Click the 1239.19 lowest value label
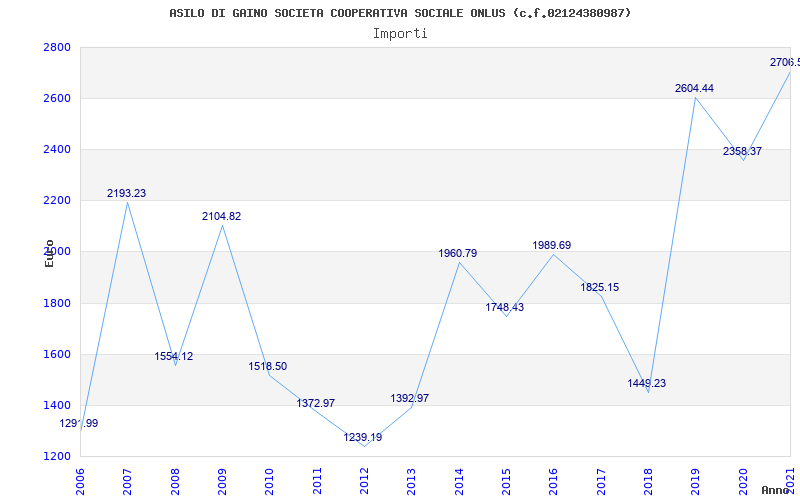 363,437
